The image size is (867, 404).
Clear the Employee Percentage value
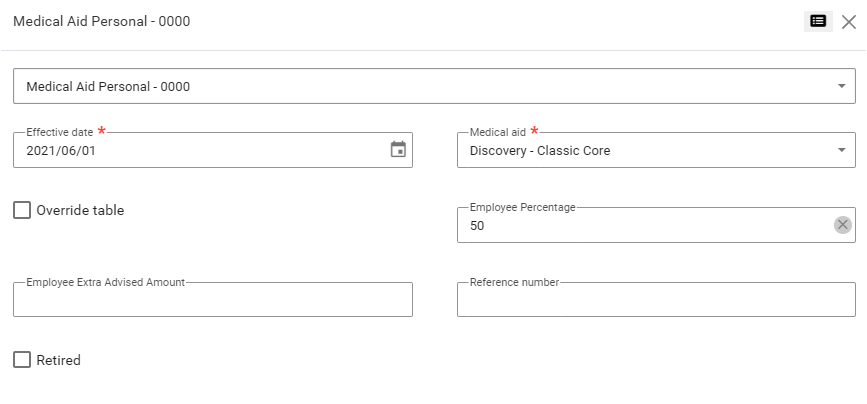pos(843,225)
